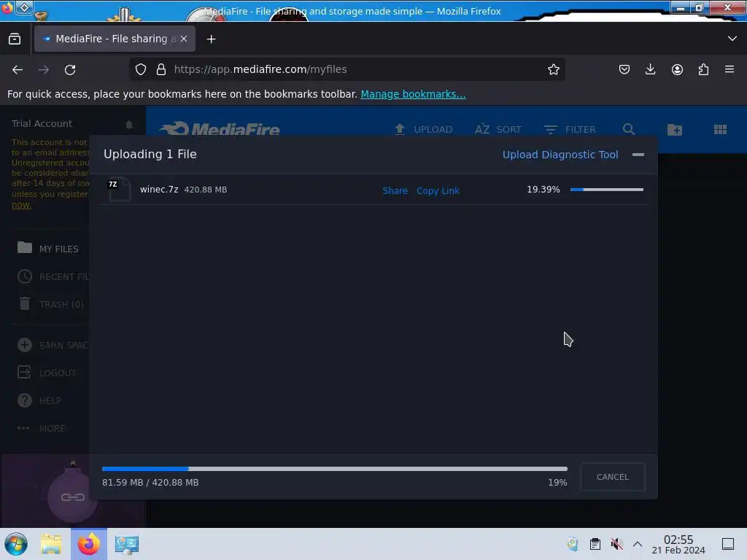
Task: Click EARN SPACE in sidebar
Action: (53, 345)
